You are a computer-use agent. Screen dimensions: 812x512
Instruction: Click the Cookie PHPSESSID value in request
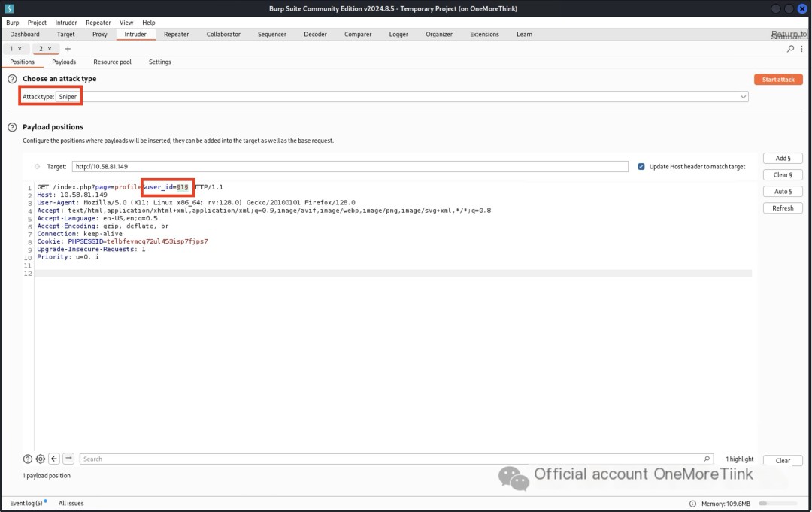click(x=157, y=241)
